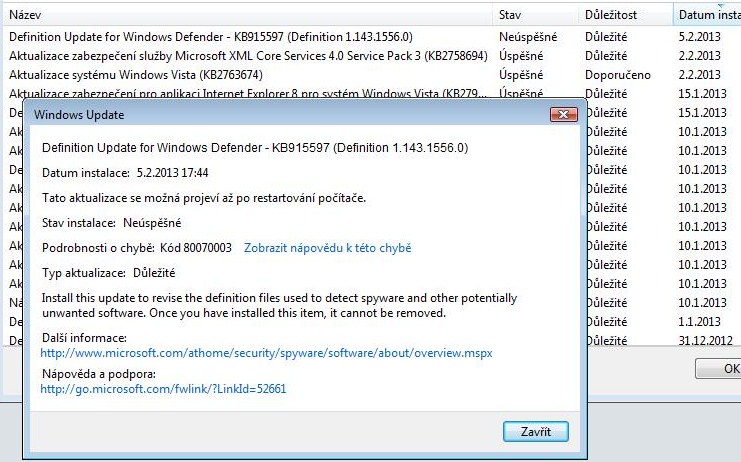Click Úspěšné status of the KB2758694 row
Image resolution: width=741 pixels, height=462 pixels.
tap(521, 56)
